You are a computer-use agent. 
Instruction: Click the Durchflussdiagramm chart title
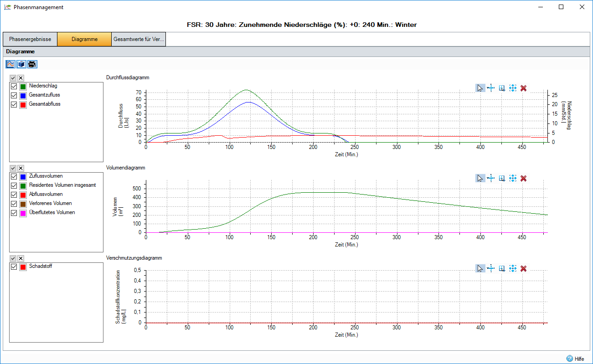click(128, 77)
